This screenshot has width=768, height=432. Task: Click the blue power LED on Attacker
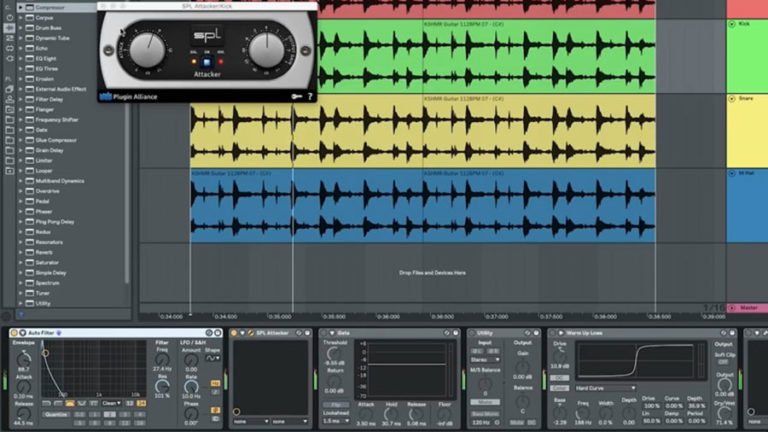point(207,62)
